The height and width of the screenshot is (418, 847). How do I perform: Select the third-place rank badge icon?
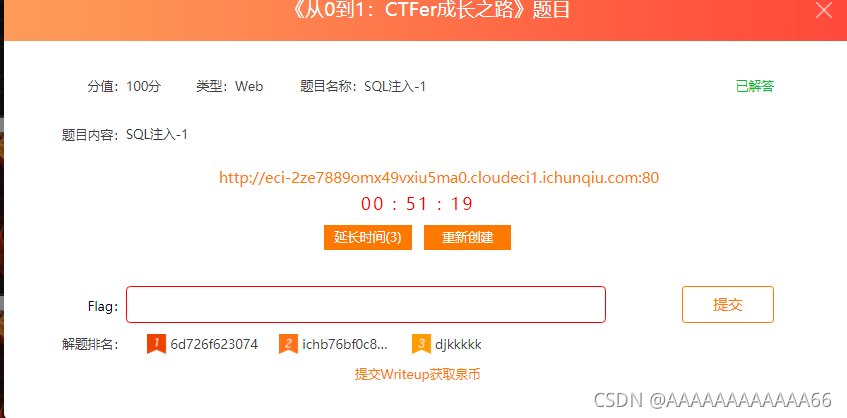click(x=421, y=344)
